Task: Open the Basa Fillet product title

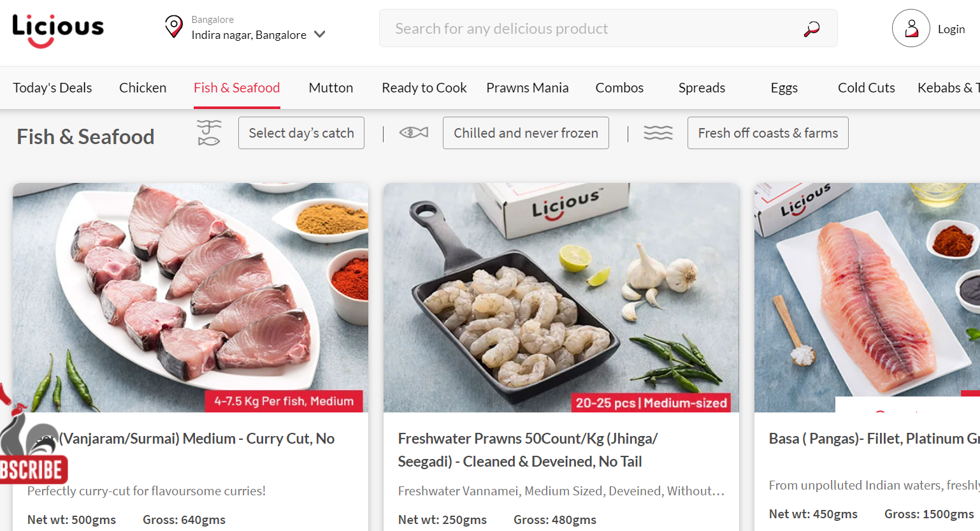Action: click(874, 439)
